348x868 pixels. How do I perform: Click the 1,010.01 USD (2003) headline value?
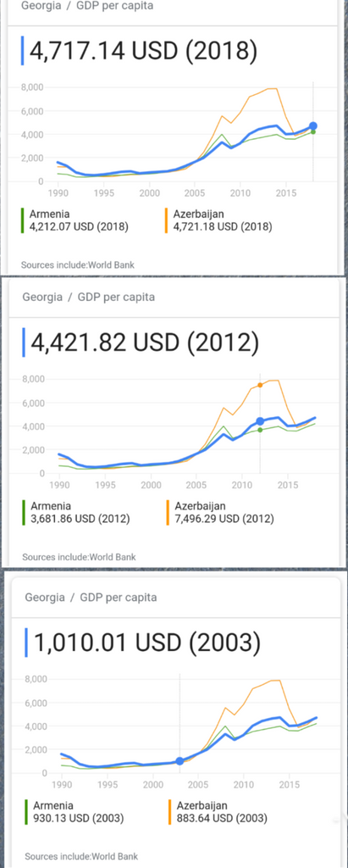coord(146,643)
